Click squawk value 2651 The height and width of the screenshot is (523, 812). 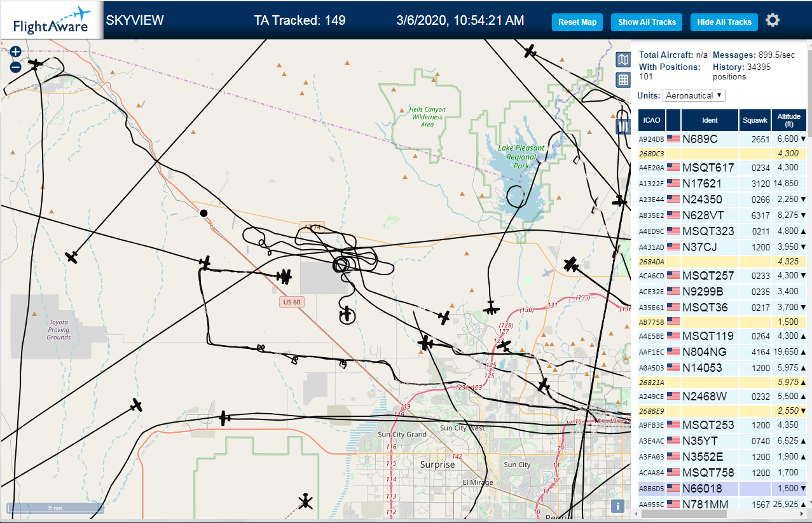tap(760, 139)
